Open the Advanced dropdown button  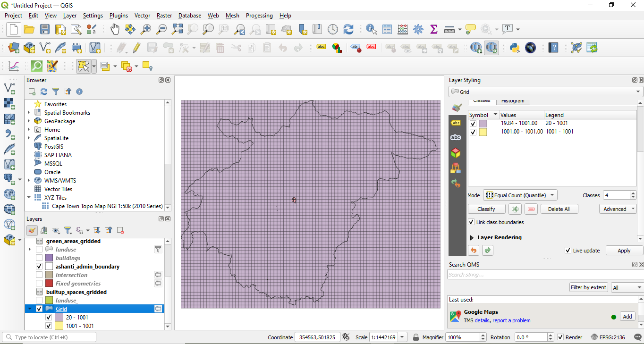tap(618, 209)
